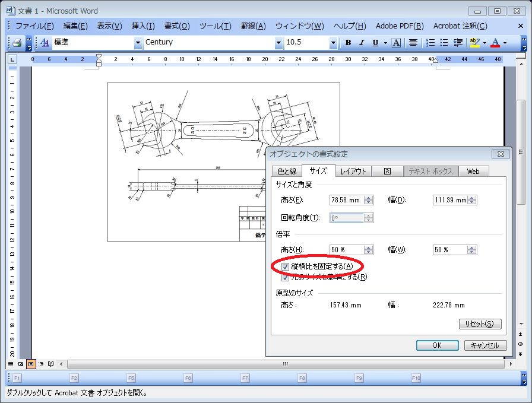Image resolution: width=532 pixels, height=403 pixels.
Task: Switch to the レイアウト tab
Action: click(353, 172)
